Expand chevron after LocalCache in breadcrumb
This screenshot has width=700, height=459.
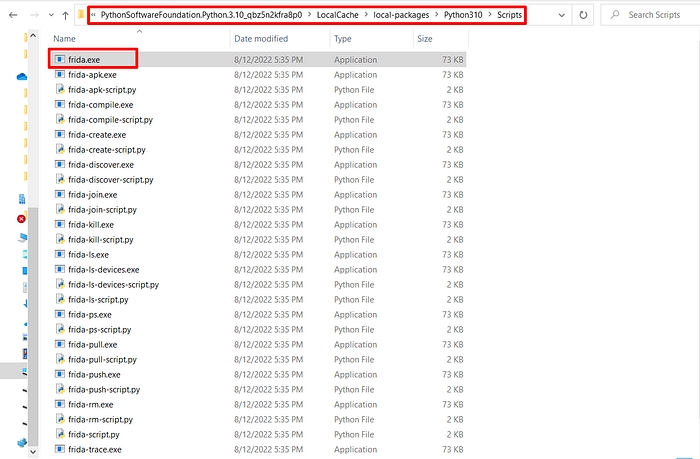[368, 15]
